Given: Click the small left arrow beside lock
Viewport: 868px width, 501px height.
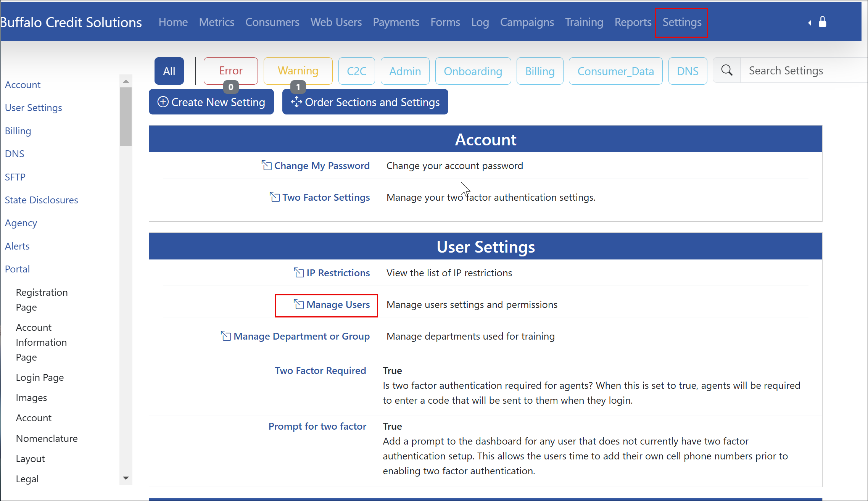Looking at the screenshot, I should [x=810, y=23].
